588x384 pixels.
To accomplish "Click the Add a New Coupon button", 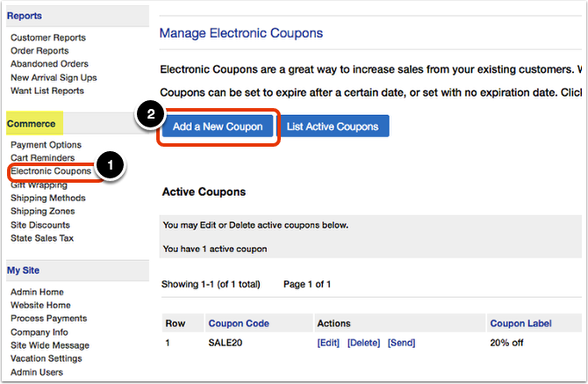I will 218,127.
